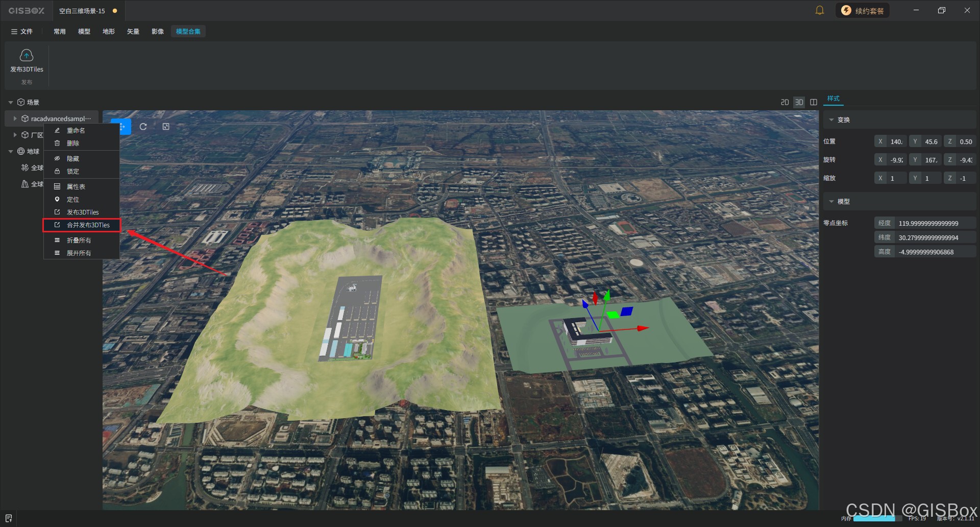The width and height of the screenshot is (980, 527).
Task: Click the 场景 scene box icon
Action: [x=21, y=102]
